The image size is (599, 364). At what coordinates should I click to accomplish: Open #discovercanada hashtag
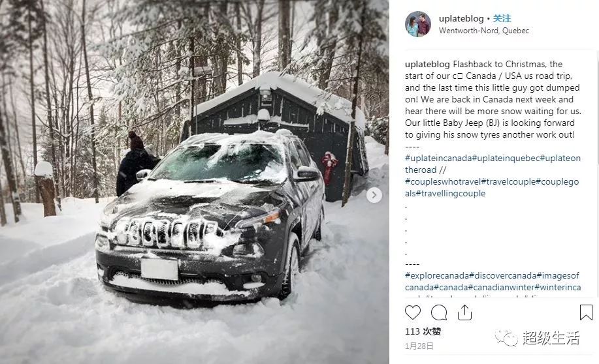pyautogui.click(x=503, y=275)
